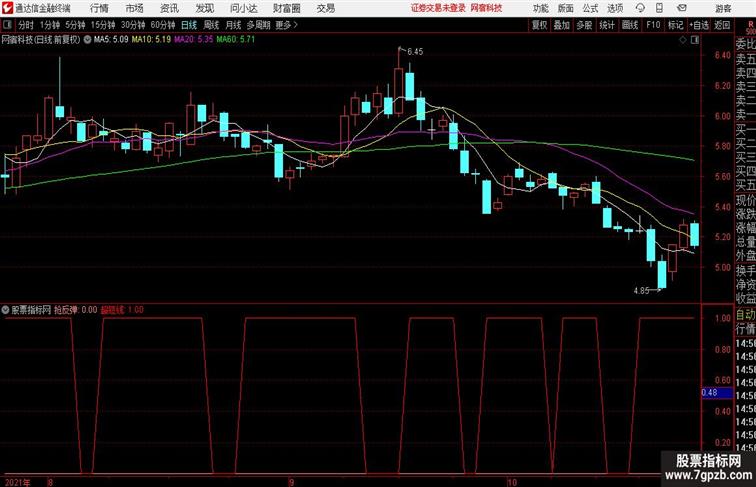Open the 行情 menu
This screenshot has width=756, height=487.
[99, 8]
